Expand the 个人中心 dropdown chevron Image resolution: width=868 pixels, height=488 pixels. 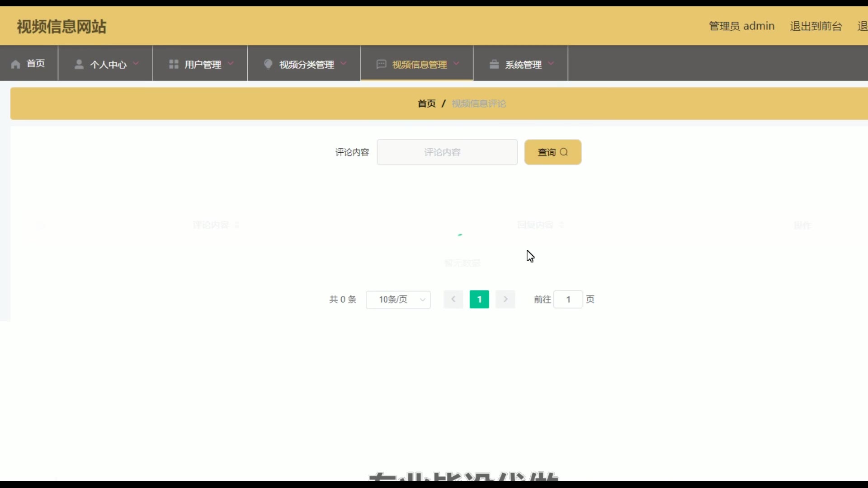click(136, 64)
